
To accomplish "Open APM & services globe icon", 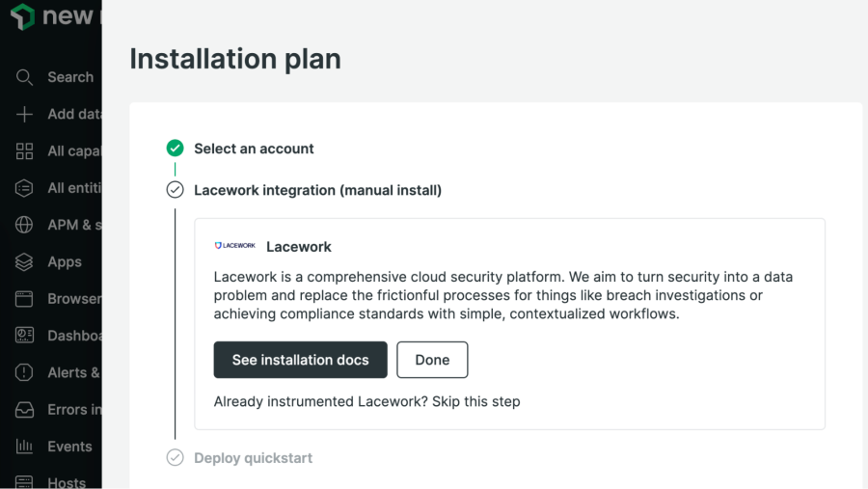I will [24, 225].
